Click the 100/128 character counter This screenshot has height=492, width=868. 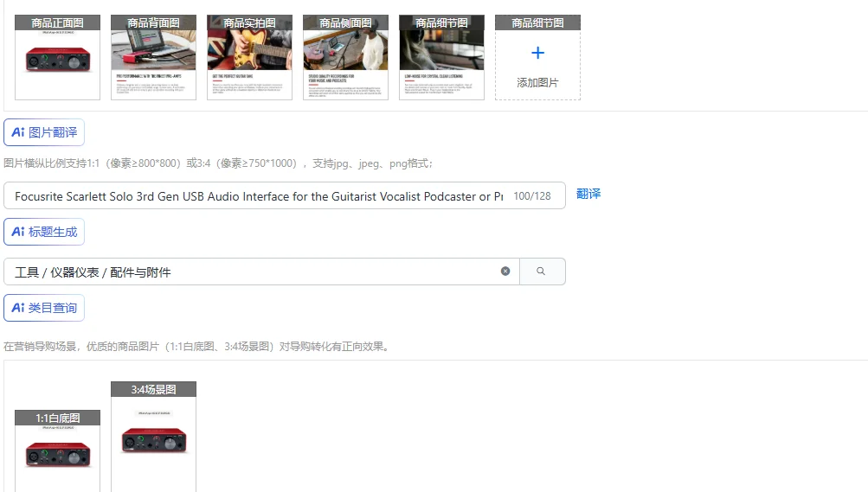[x=532, y=196]
